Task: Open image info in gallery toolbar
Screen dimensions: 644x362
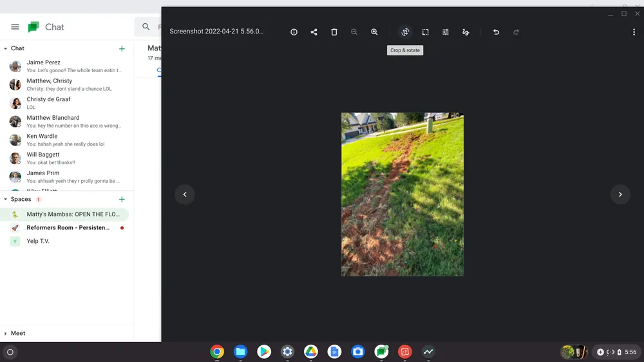Action: click(x=294, y=32)
